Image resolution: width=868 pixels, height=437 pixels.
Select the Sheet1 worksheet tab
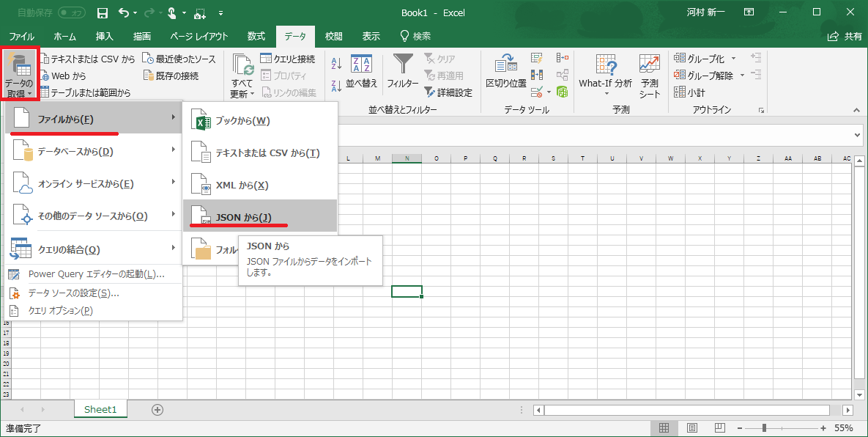tap(101, 410)
